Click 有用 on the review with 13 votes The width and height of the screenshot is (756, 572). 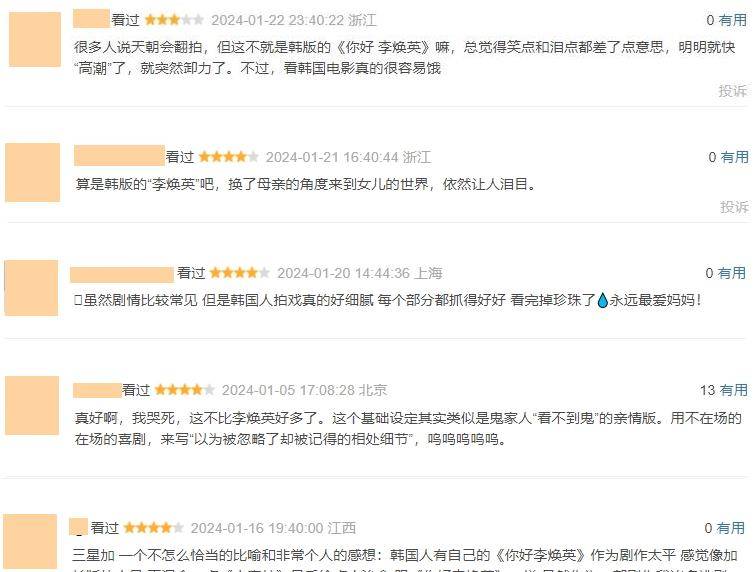[733, 390]
